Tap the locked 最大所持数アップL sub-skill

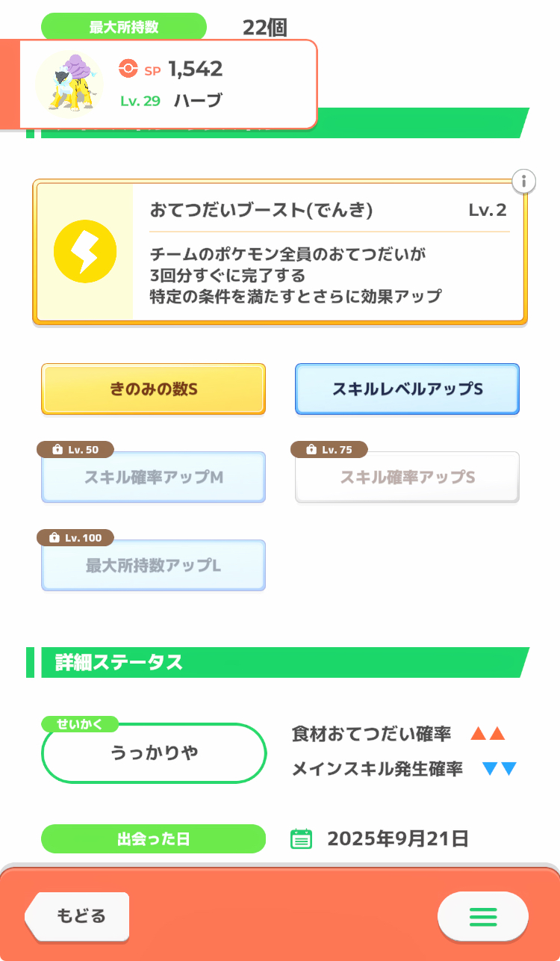(153, 565)
